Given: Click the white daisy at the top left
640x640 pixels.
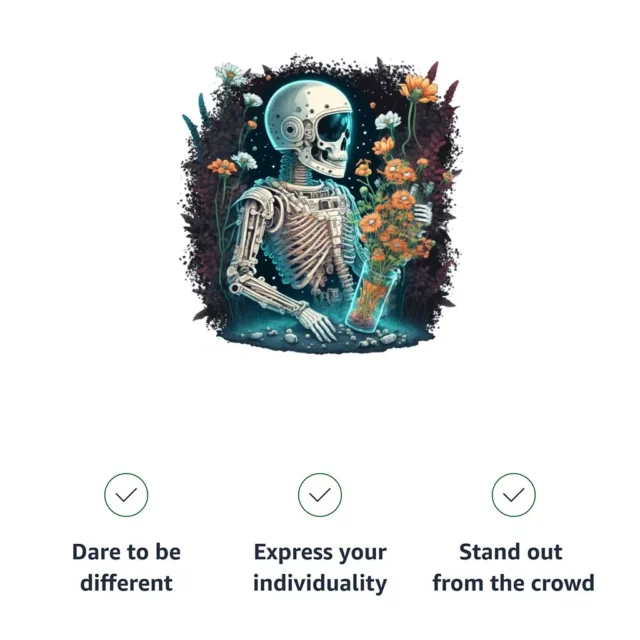Looking at the screenshot, I should pyautogui.click(x=231, y=74).
